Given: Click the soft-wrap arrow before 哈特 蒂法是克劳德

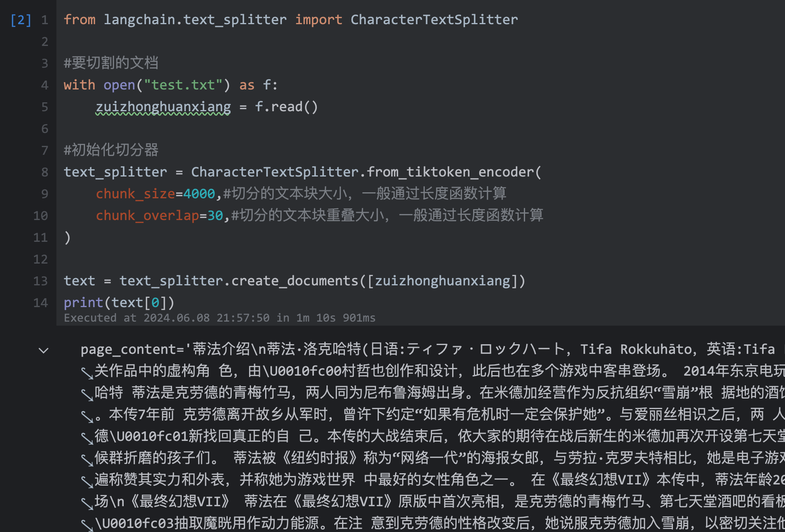Looking at the screenshot, I should (x=87, y=395).
